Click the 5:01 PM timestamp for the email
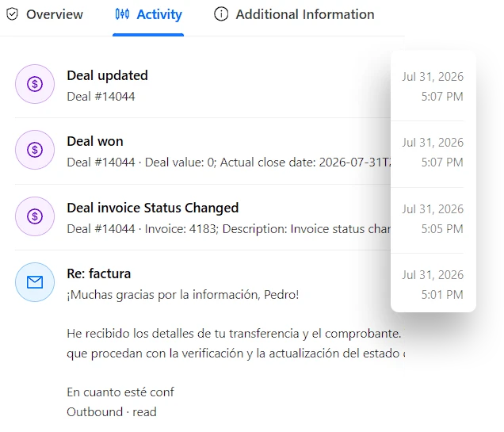Screen dimensions: 504x432 (x=442, y=294)
